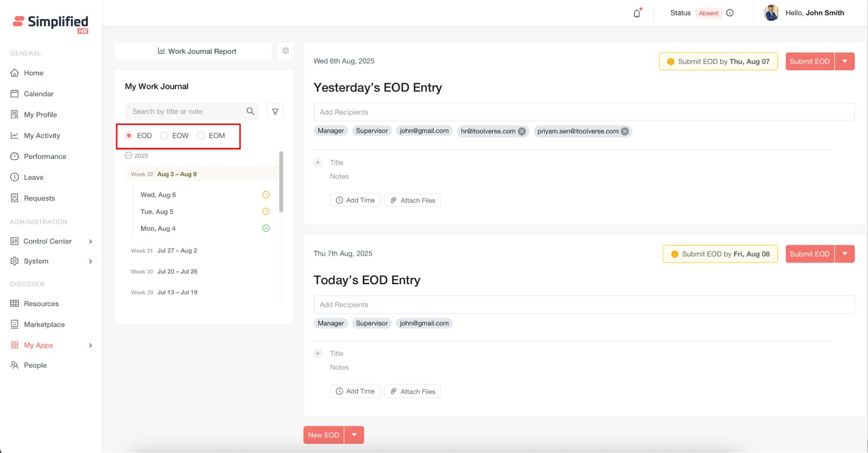Select the EOD radio button
868x453 pixels.
pos(129,135)
